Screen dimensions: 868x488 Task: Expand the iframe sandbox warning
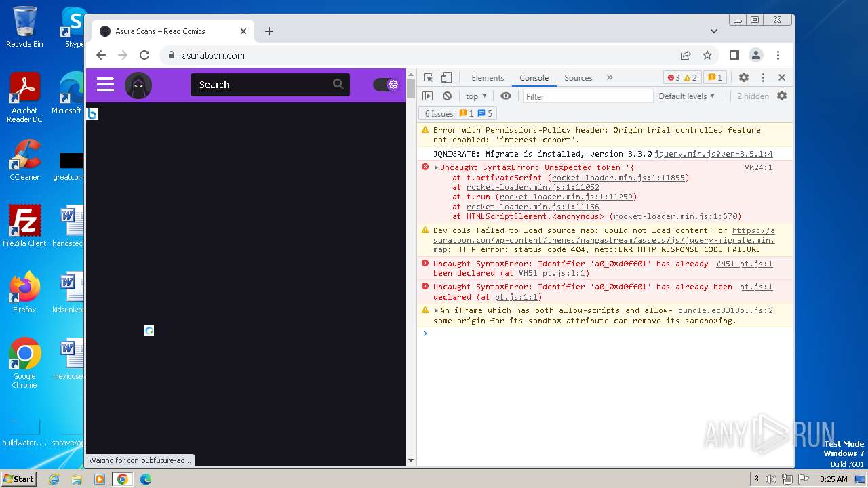(436, 310)
